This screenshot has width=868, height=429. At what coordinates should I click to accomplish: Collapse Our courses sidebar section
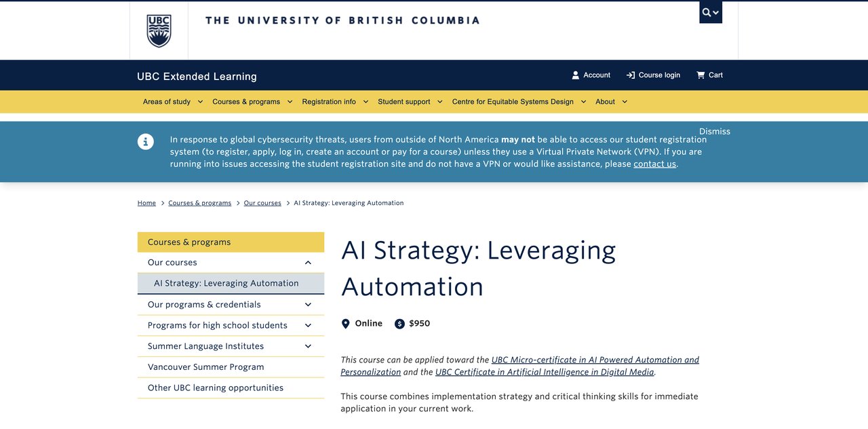[308, 263]
